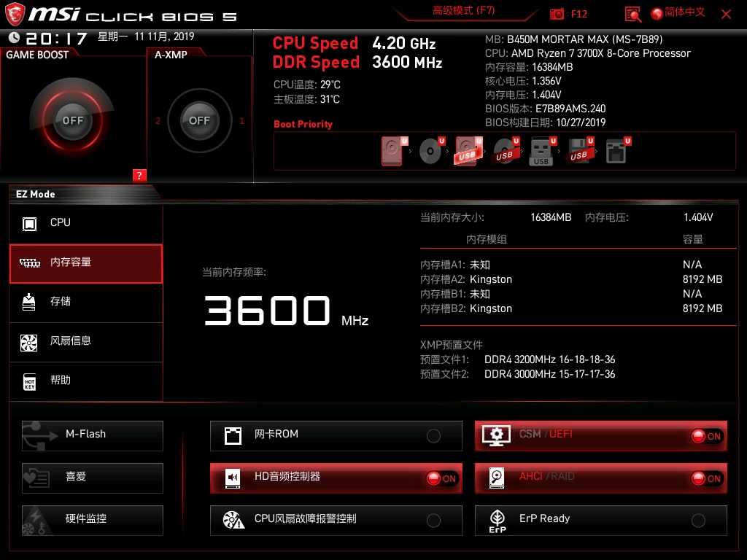The image size is (747, 560).
Task: Close the BIOS with the X button
Action: tap(726, 15)
